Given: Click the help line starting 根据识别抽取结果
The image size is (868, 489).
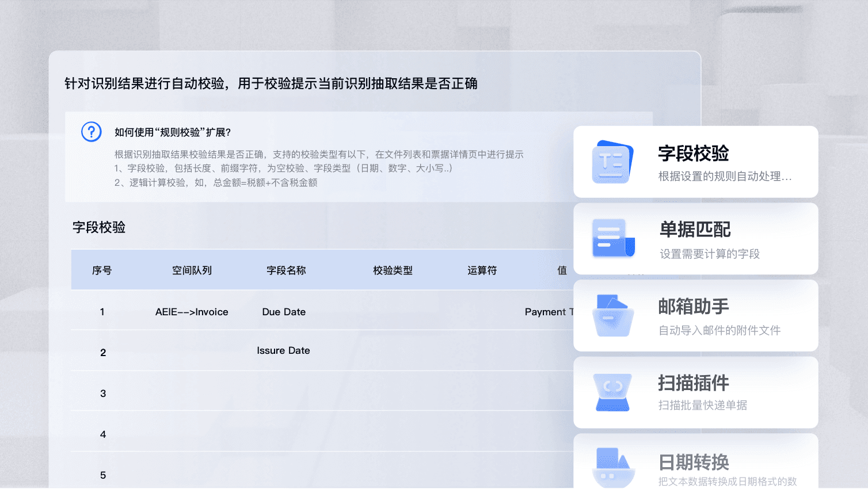Looking at the screenshot, I should coord(319,154).
